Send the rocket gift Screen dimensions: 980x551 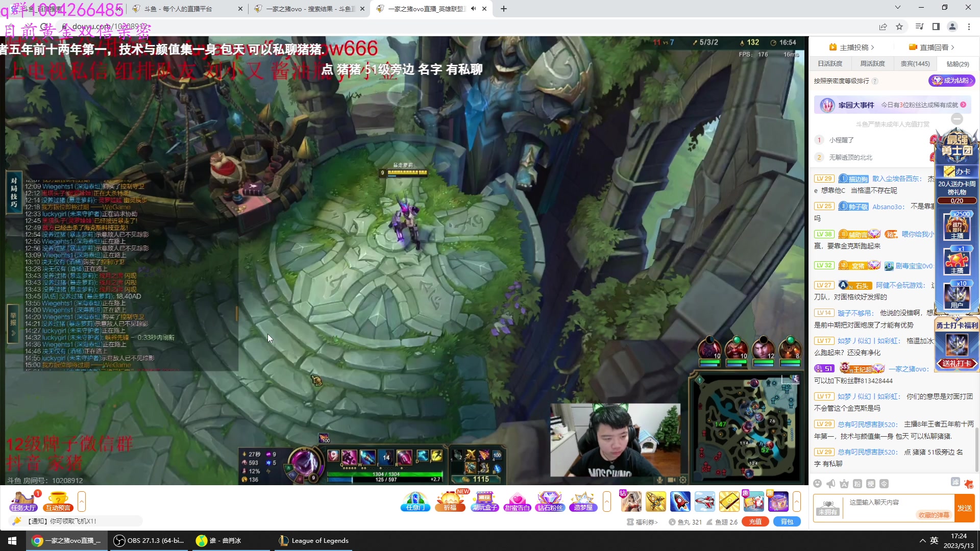[680, 502]
